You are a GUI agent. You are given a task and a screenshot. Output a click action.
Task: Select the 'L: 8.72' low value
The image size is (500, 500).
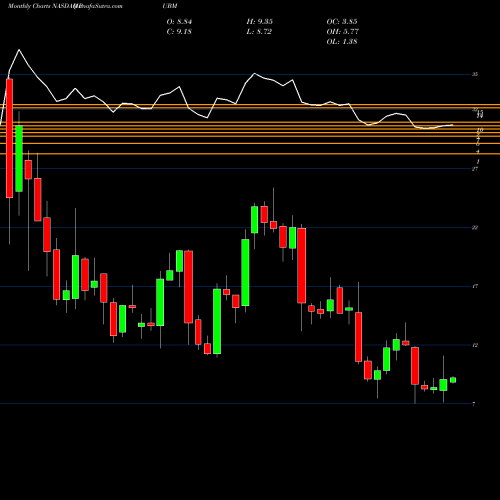(x=259, y=32)
